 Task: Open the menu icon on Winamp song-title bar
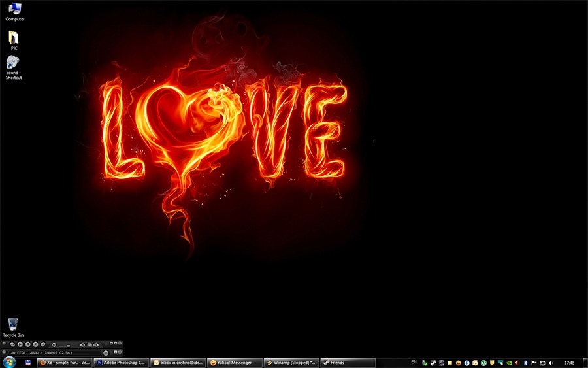4,352
